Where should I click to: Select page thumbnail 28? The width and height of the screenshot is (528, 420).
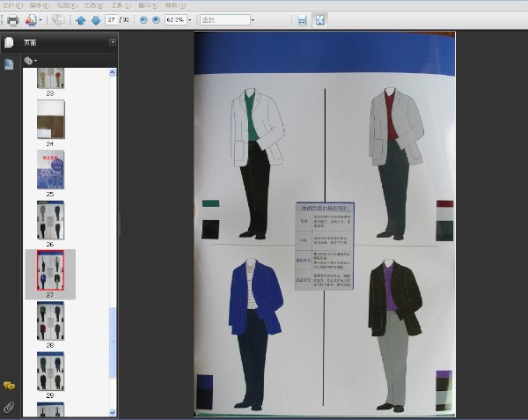[50, 321]
